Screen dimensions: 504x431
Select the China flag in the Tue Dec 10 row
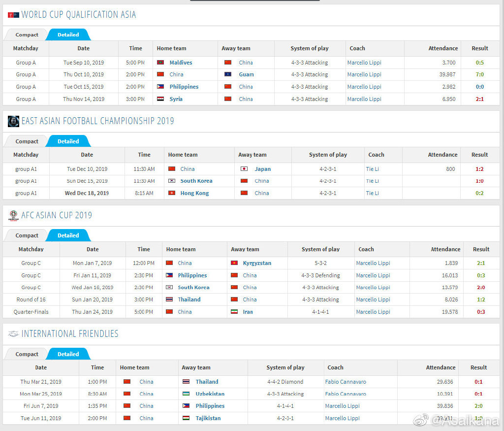(x=172, y=168)
